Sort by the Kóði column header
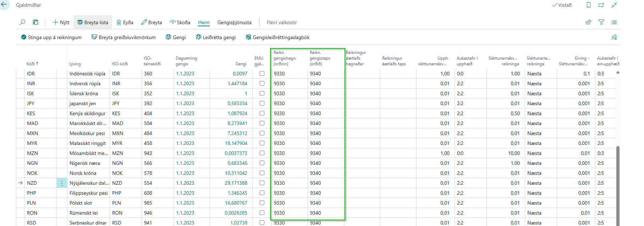This screenshot has width=644, height=226. 32,64
